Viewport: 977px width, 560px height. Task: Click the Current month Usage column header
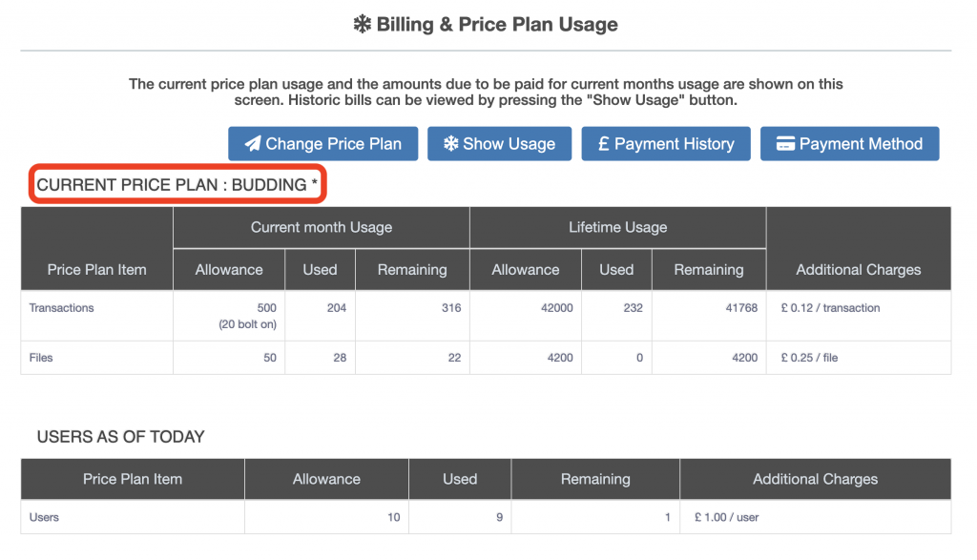321,227
